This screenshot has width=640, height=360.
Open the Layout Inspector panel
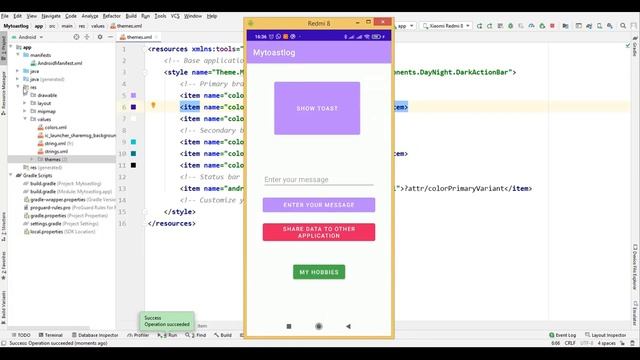[x=606, y=335]
